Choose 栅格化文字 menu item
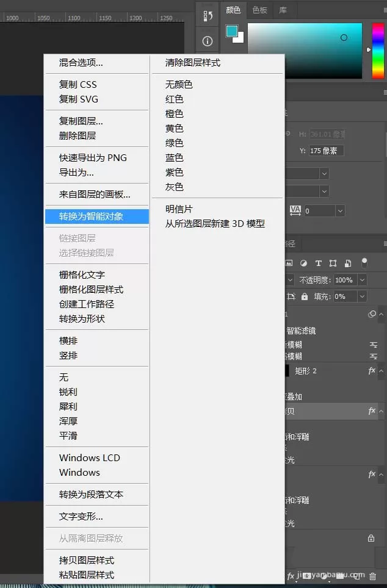Screen dimensions: 387x588 [97, 275]
